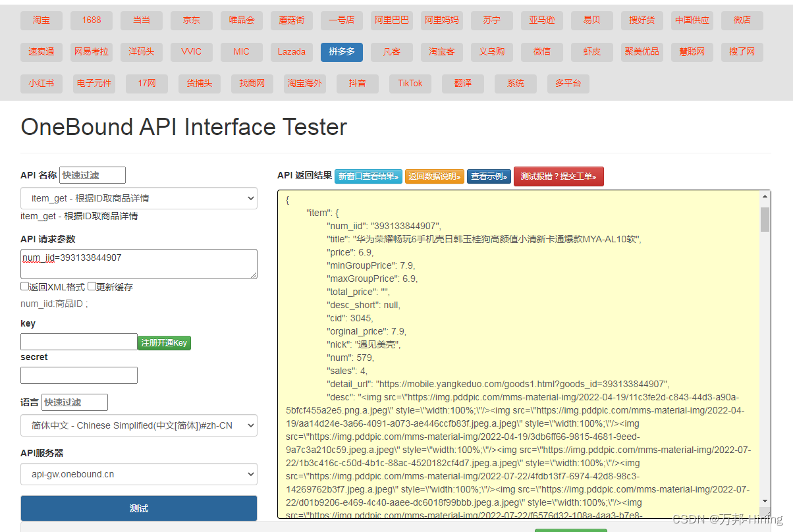This screenshot has height=532, width=793.
Task: Check the 返回XML格式 checkbox
Action: point(25,286)
